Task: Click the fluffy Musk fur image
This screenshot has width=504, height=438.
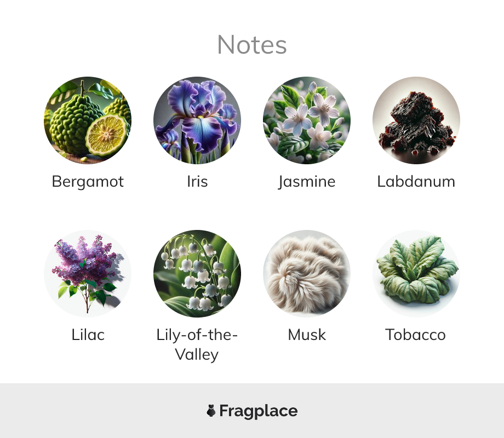Action: (307, 273)
